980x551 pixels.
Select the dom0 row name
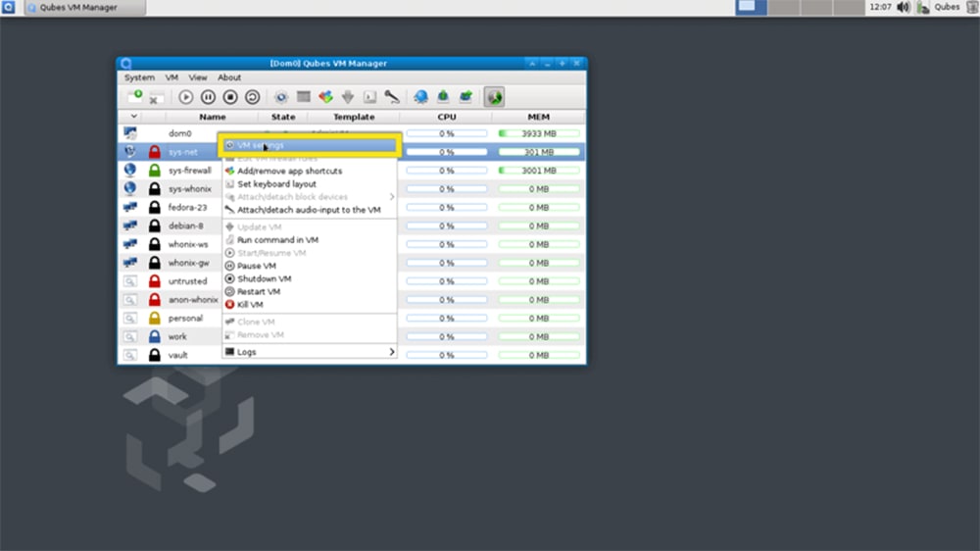[x=180, y=134]
